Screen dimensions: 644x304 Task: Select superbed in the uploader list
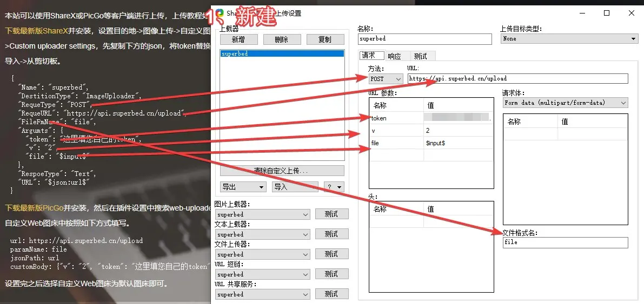pyautogui.click(x=282, y=54)
